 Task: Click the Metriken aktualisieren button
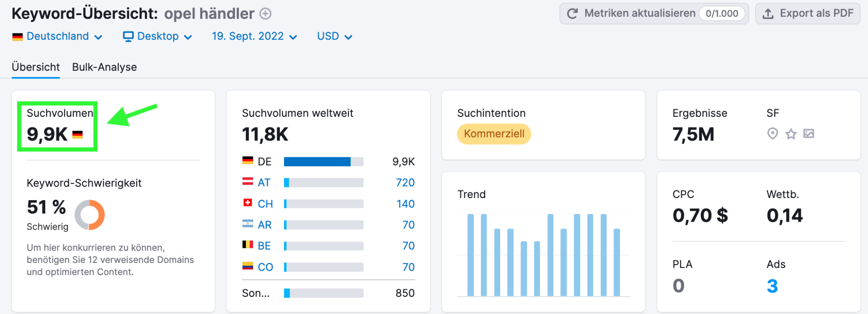tap(654, 14)
